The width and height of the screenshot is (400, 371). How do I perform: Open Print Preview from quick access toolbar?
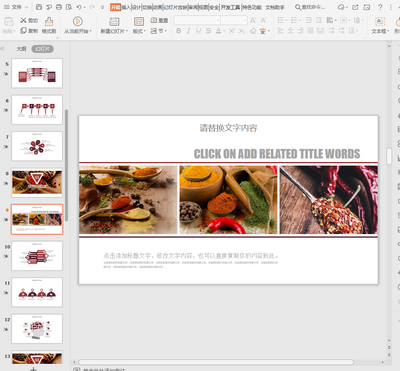coord(69,7)
